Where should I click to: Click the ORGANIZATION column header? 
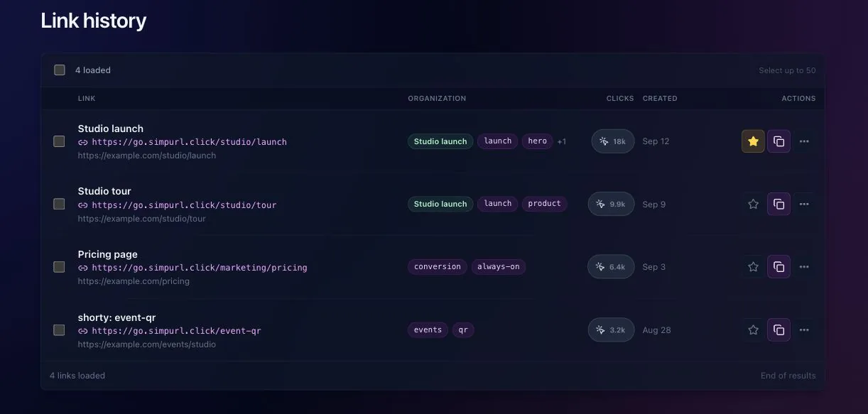coord(437,99)
